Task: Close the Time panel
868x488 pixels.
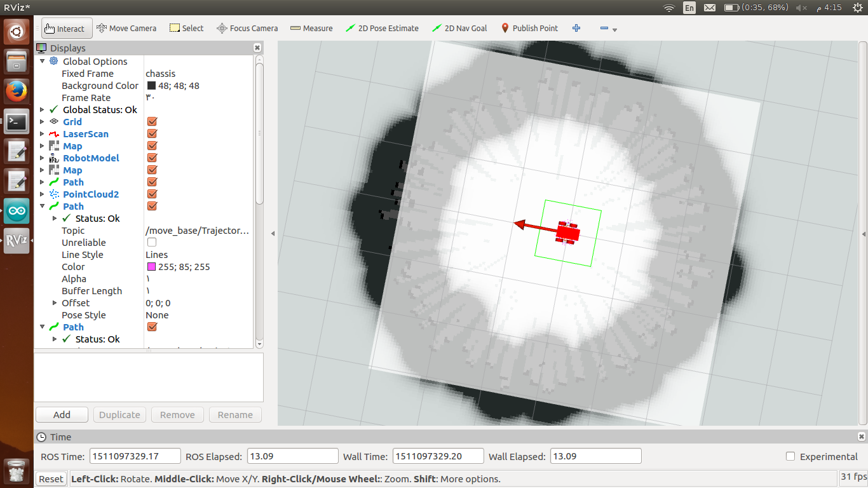Action: coord(862,437)
